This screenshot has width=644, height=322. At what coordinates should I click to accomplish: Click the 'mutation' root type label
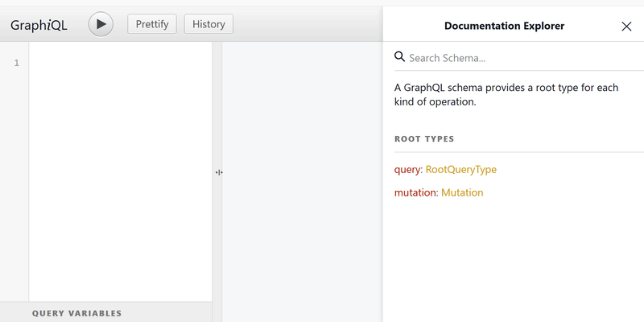(415, 192)
